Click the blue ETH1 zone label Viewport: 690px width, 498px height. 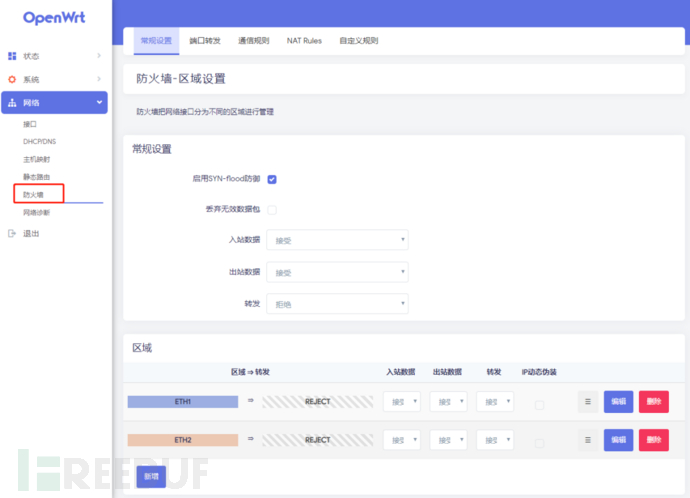pos(183,402)
